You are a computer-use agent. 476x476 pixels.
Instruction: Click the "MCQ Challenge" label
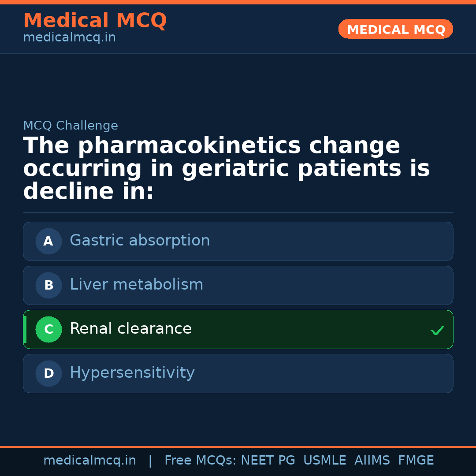click(71, 126)
